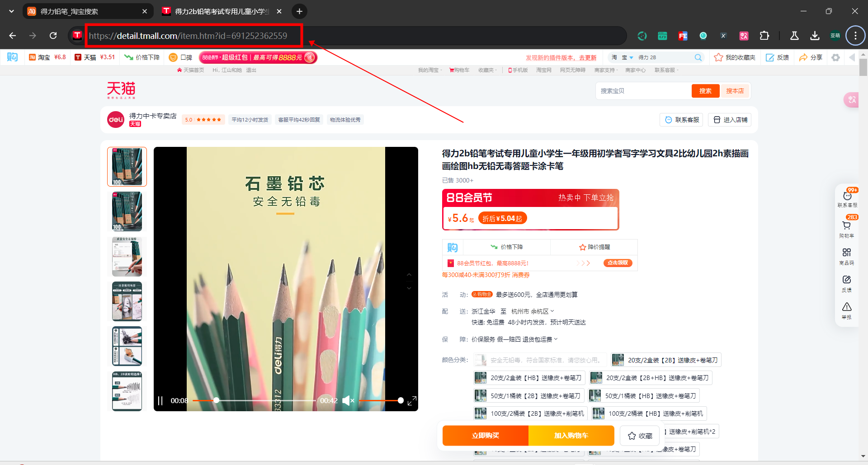868x465 pixels.
Task: Expand 保障 service details chevron
Action: [x=556, y=339]
